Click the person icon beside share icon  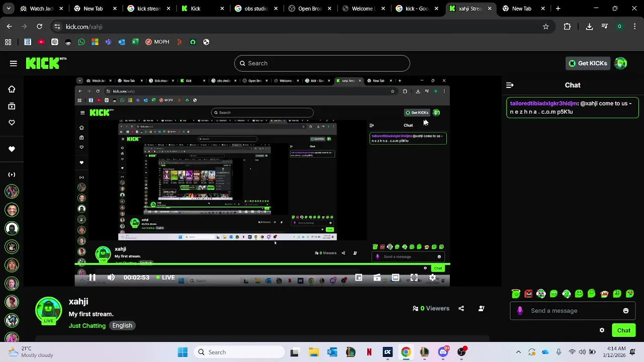pyautogui.click(x=481, y=309)
